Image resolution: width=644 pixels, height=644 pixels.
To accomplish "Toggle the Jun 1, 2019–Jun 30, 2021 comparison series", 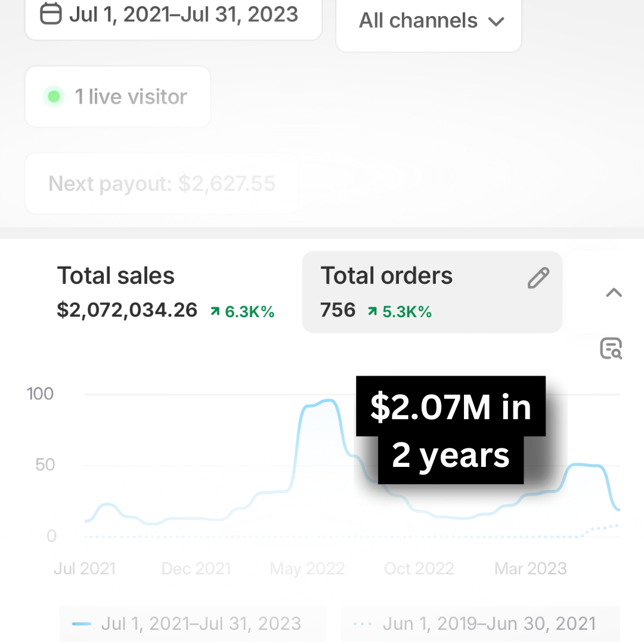I will tap(480, 624).
